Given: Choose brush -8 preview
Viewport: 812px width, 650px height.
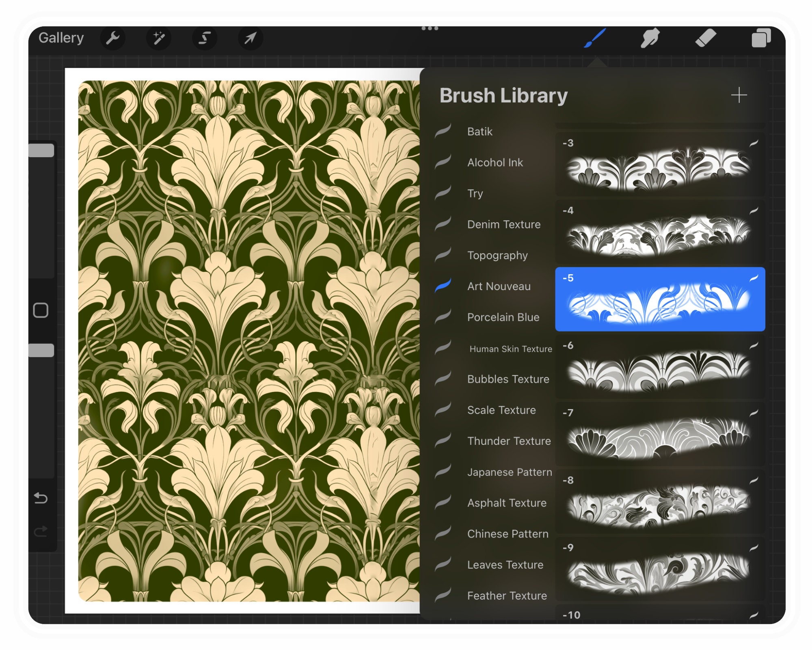Looking at the screenshot, I should click(x=660, y=501).
